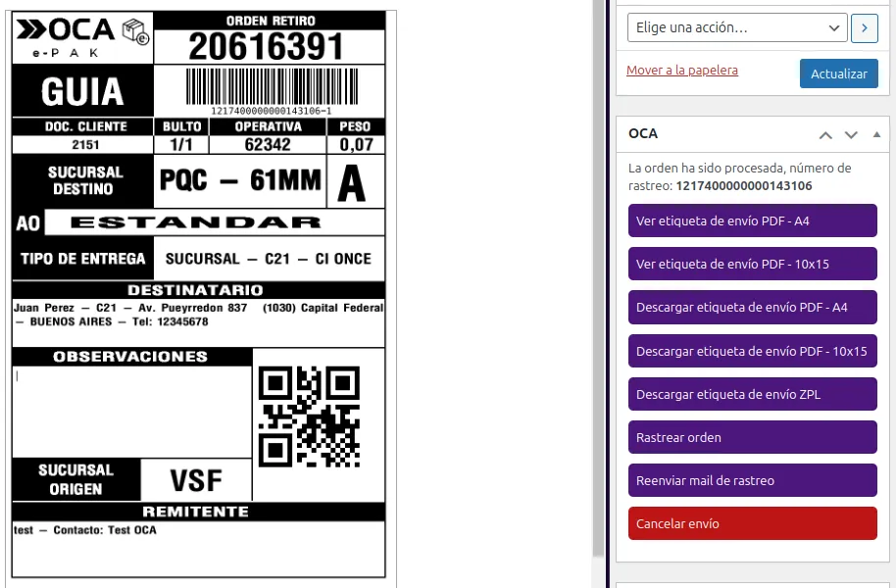Click the apply action arrow button
The height and width of the screenshot is (588, 896).
[x=864, y=27]
